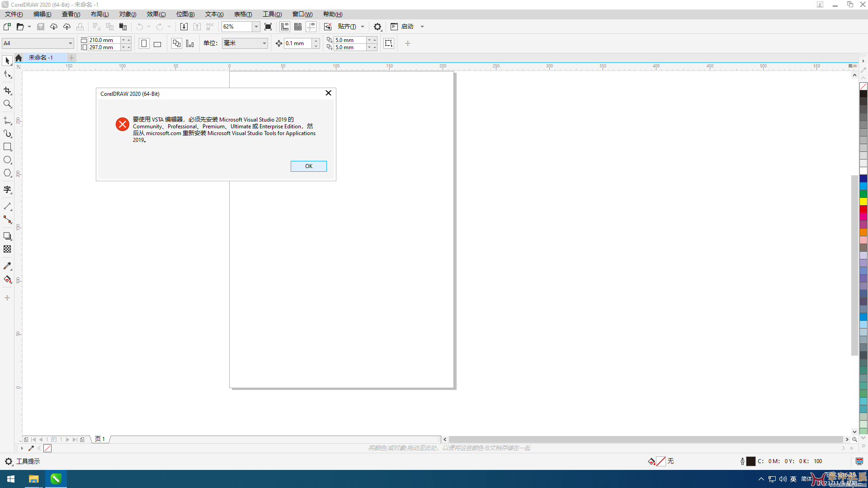Expand the 启动 launch dropdown
This screenshot has width=868, height=488.
pos(422,27)
